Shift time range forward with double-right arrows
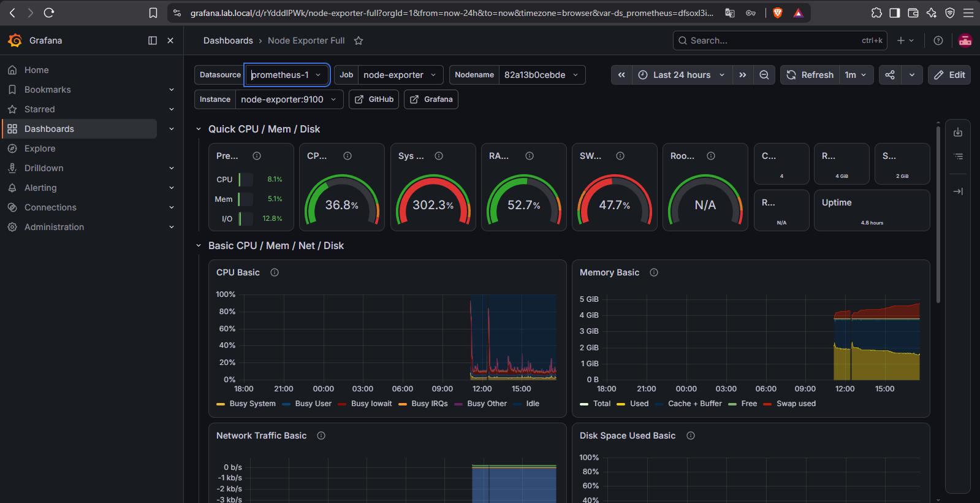The height and width of the screenshot is (503, 980). click(742, 75)
